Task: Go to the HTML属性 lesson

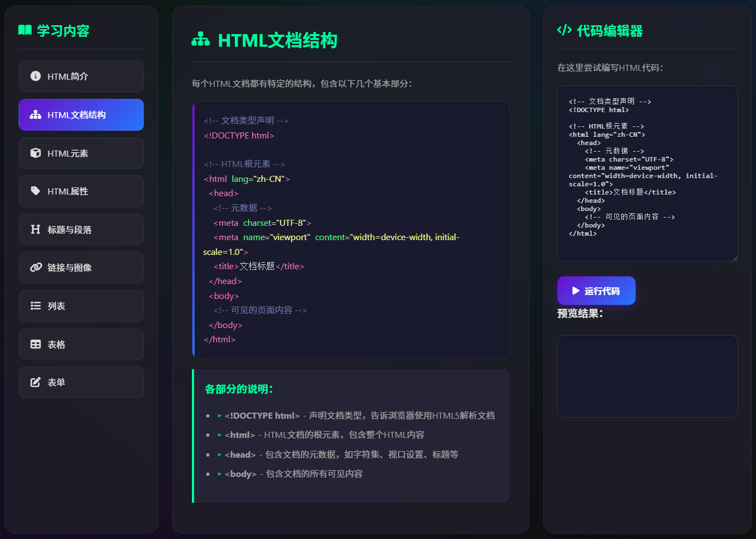Action: tap(81, 191)
